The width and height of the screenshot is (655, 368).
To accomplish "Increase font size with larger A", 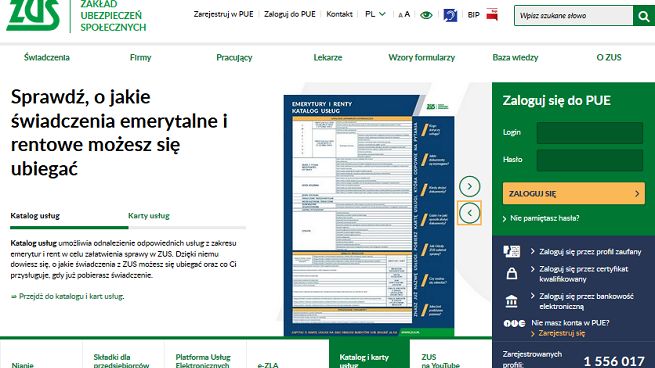I will [407, 14].
